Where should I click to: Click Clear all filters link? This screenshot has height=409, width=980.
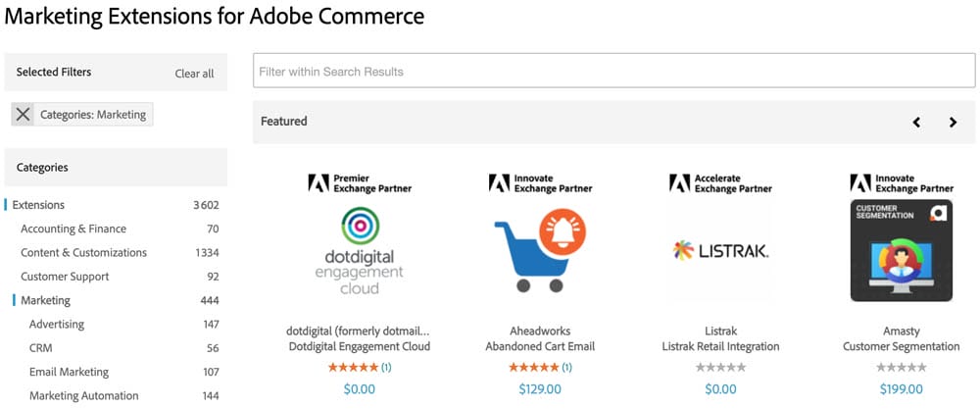194,74
